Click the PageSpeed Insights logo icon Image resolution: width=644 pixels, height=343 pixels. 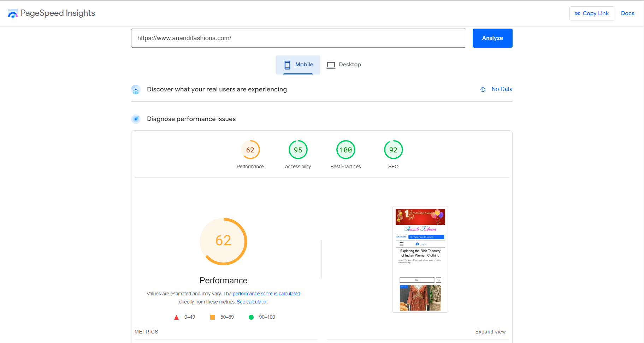[x=13, y=13]
